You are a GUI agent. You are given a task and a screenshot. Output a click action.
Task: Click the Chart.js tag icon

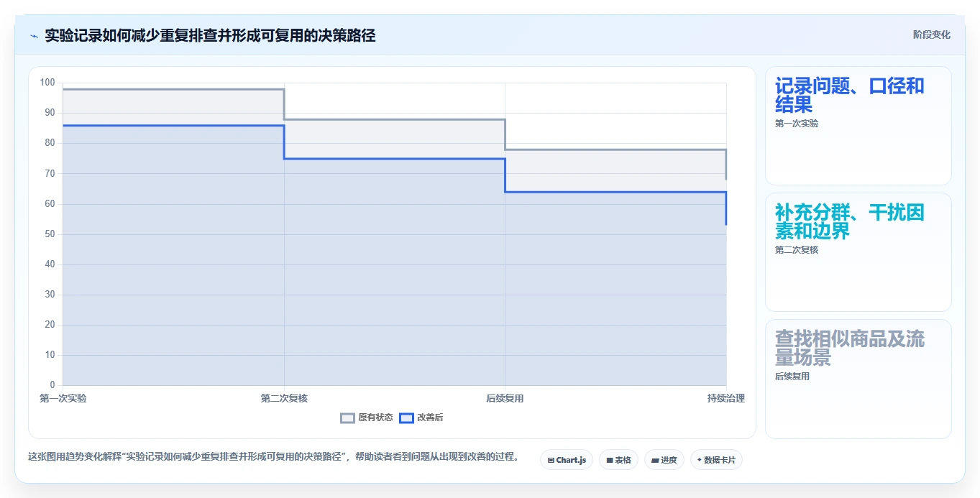pyautogui.click(x=551, y=460)
